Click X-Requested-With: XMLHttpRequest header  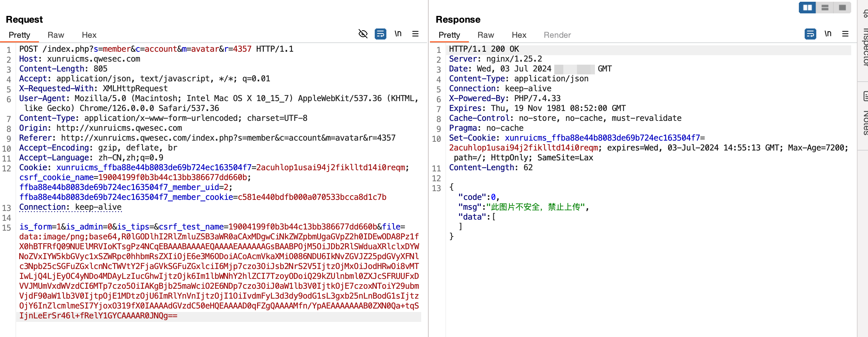pyautogui.click(x=93, y=89)
